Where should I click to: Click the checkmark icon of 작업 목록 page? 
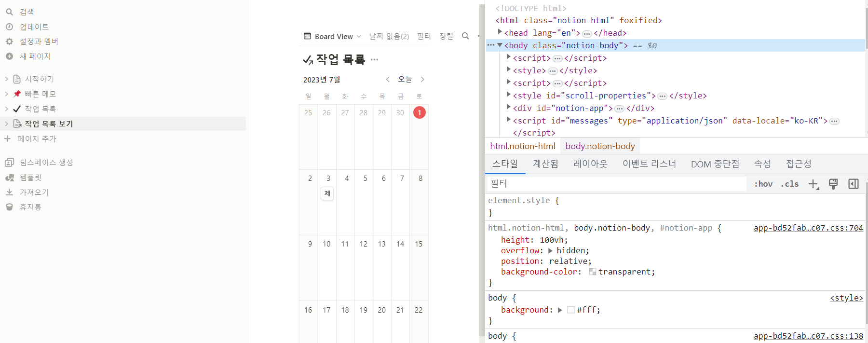17,109
